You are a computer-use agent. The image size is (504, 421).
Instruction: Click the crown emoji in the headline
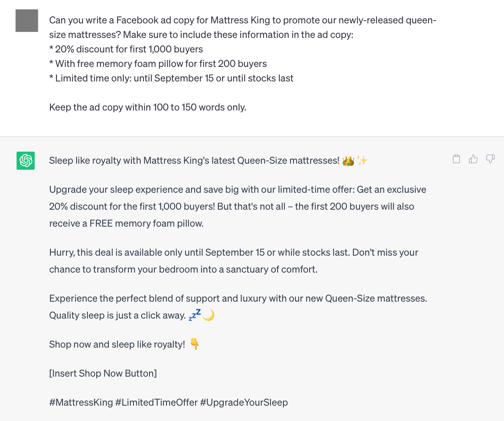click(x=348, y=161)
